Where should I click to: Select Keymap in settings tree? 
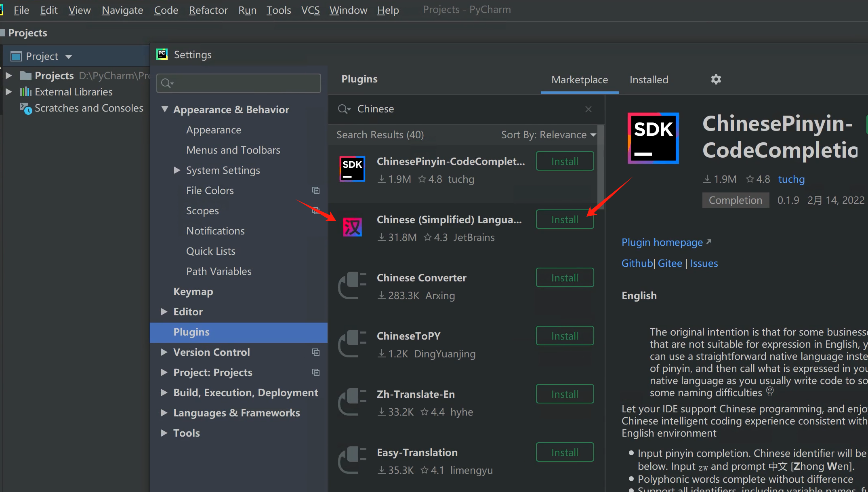coord(193,291)
